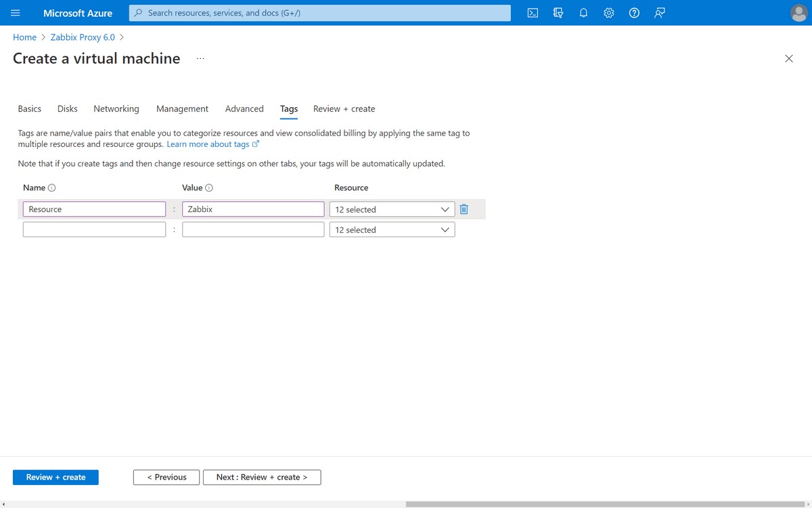
Task: Open the Learn more about tags link
Action: coord(213,144)
